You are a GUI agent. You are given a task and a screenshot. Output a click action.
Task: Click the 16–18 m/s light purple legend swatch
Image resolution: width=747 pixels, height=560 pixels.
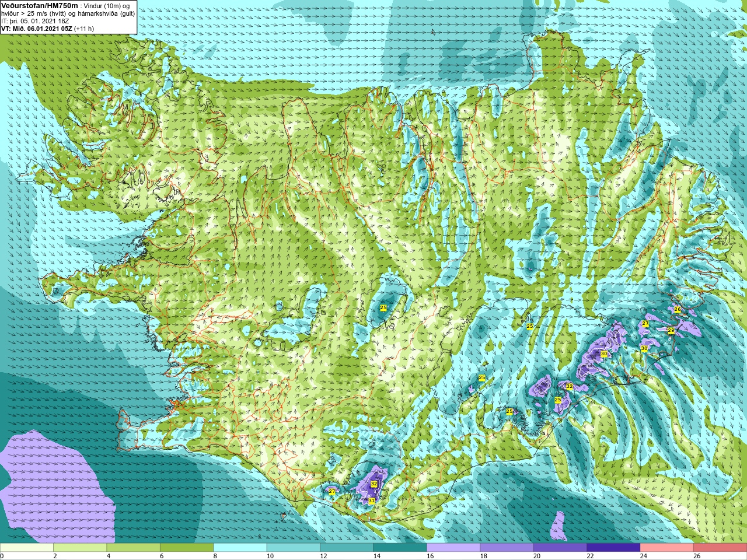point(453,548)
